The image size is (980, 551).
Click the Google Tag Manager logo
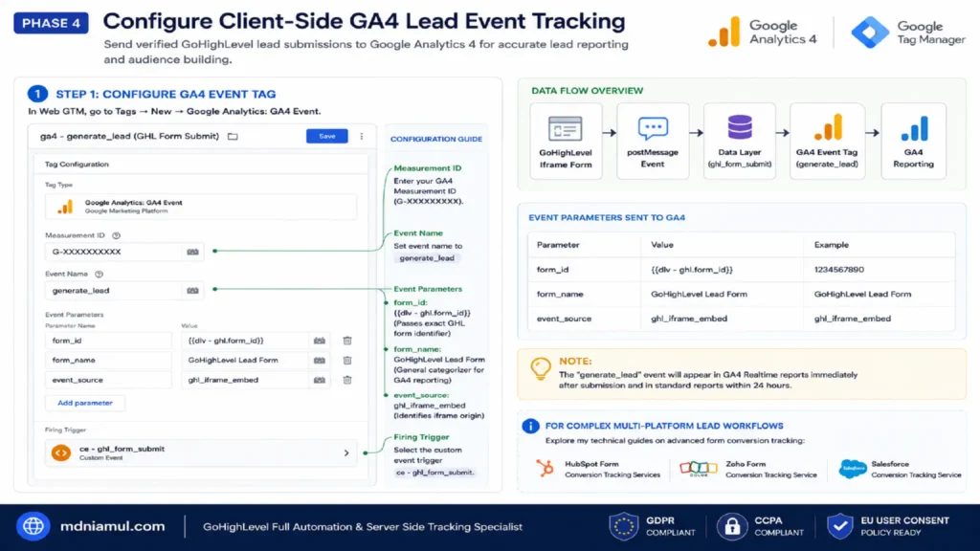pyautogui.click(x=908, y=33)
